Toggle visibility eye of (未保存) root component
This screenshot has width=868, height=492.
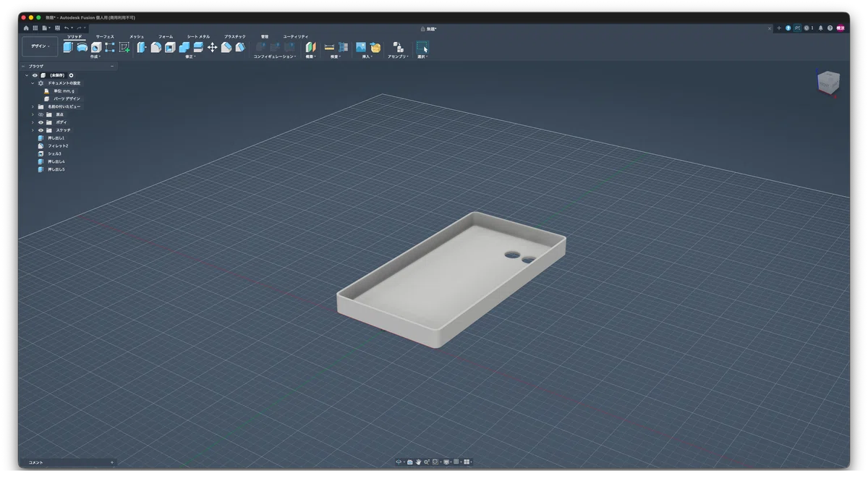click(x=35, y=75)
